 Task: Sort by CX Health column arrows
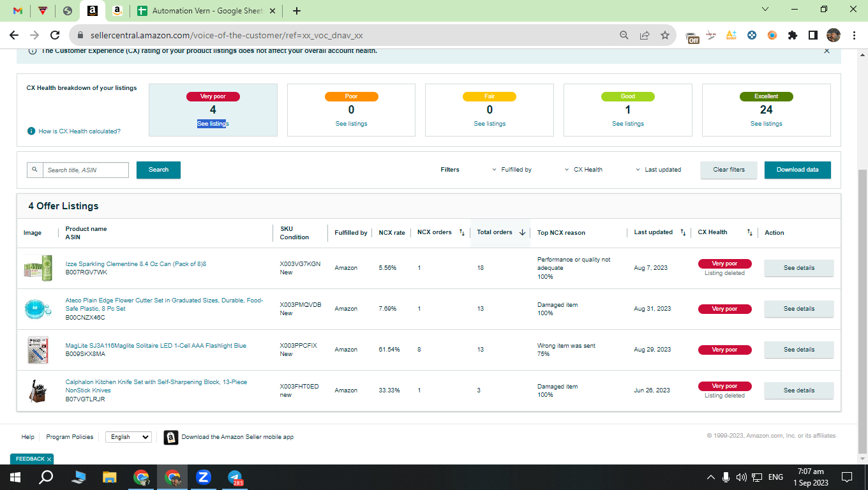[x=750, y=232]
